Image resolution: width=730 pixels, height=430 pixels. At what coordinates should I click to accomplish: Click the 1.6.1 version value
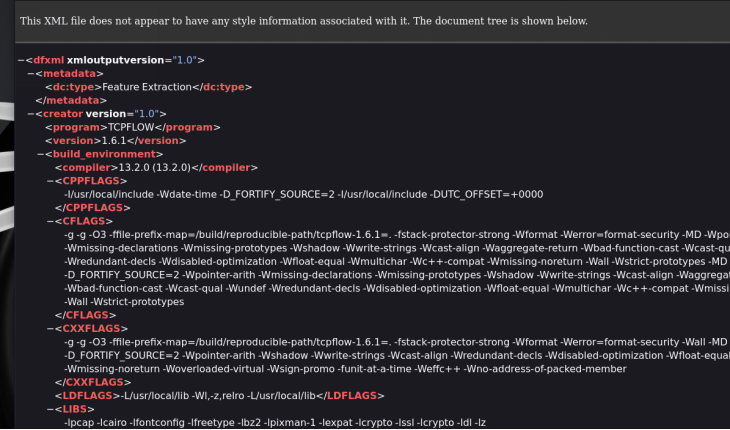119,141
